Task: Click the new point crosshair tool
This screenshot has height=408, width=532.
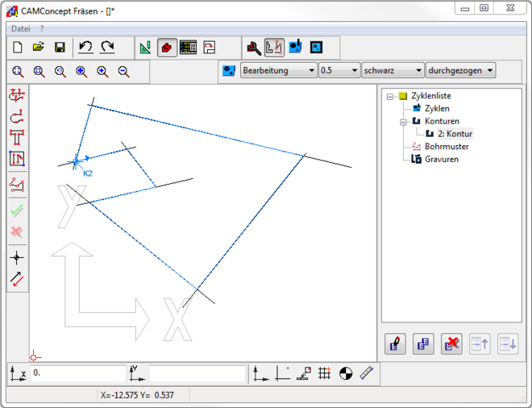Action: (x=16, y=258)
